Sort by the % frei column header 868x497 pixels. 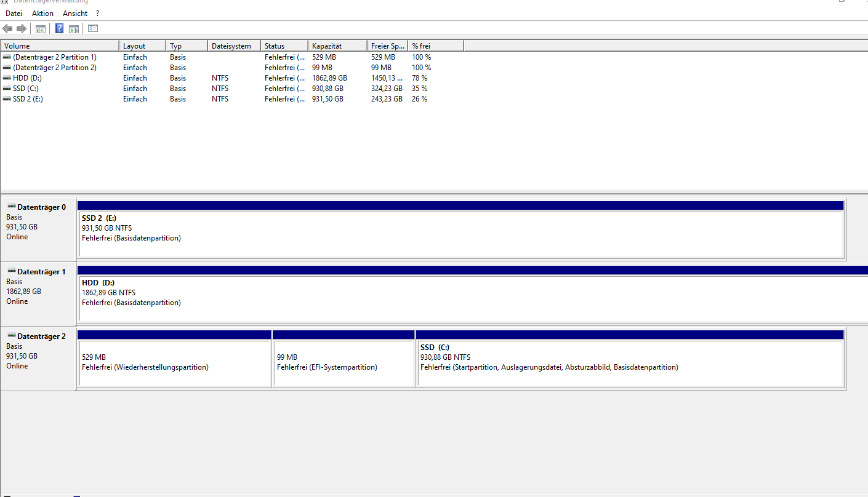tap(436, 46)
